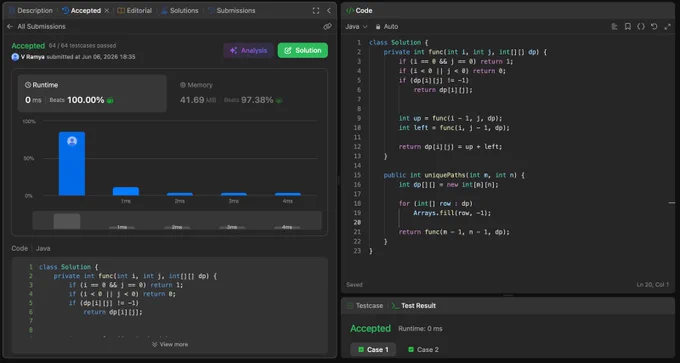Click the green Solution button
Viewport: 680px width, 363px height.
303,50
